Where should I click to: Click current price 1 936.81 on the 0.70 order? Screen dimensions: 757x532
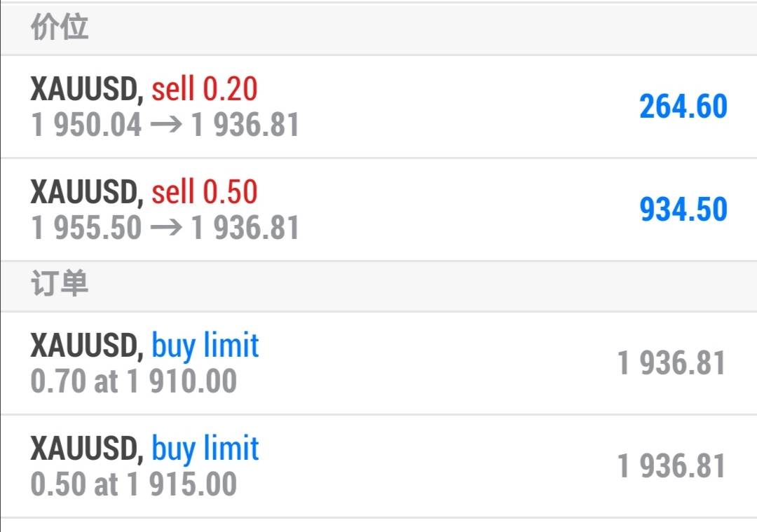(671, 364)
